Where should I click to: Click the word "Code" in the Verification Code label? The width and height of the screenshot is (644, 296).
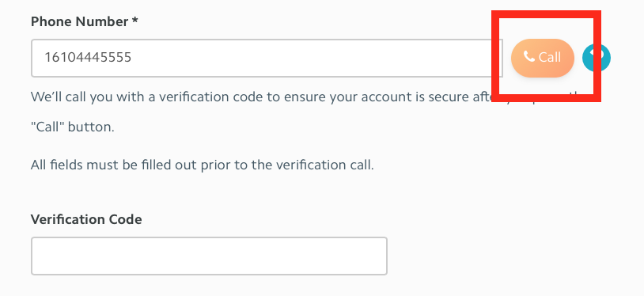point(125,219)
